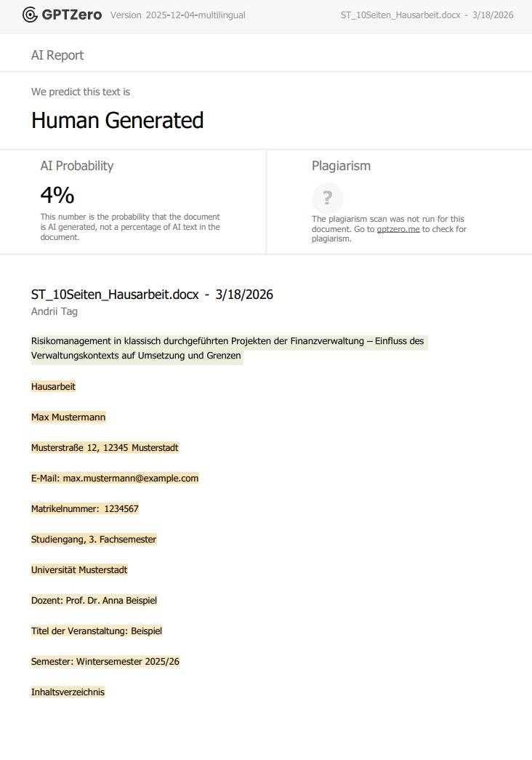Viewport: 532px width, 760px height.
Task: Open the gptzero.me link
Action: [x=398, y=229]
